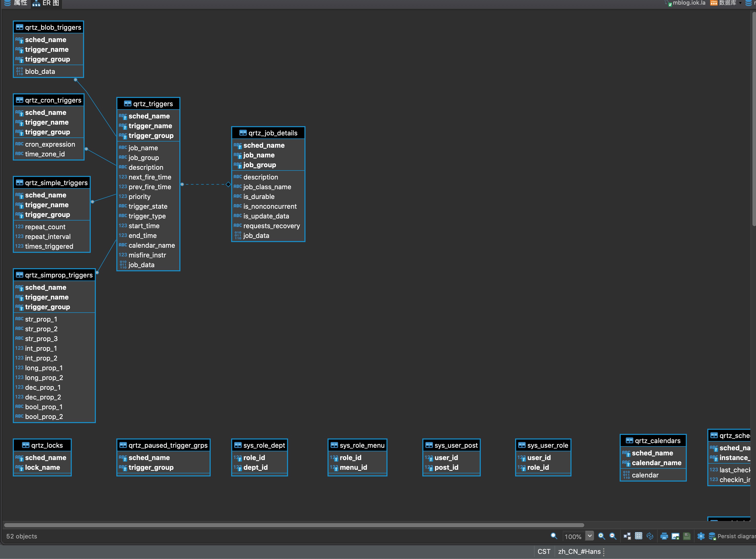Click zh_CN_#Hans locale in status bar
This screenshot has height=559, width=756.
pyautogui.click(x=579, y=552)
